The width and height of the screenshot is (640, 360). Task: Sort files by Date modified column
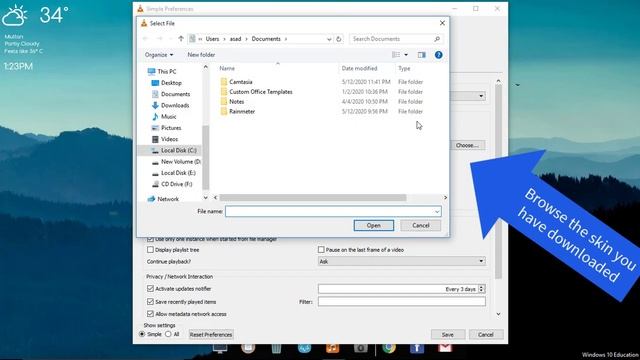click(x=359, y=69)
